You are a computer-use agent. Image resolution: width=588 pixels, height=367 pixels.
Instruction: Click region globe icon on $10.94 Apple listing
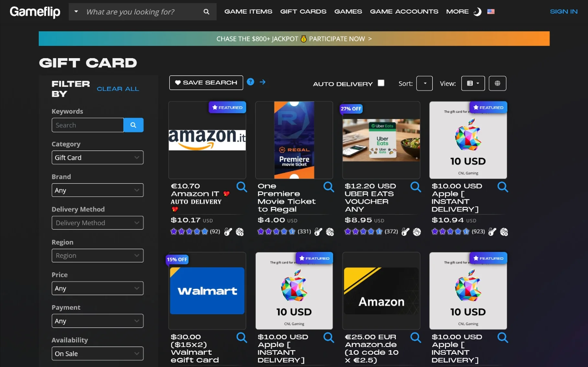[504, 232]
